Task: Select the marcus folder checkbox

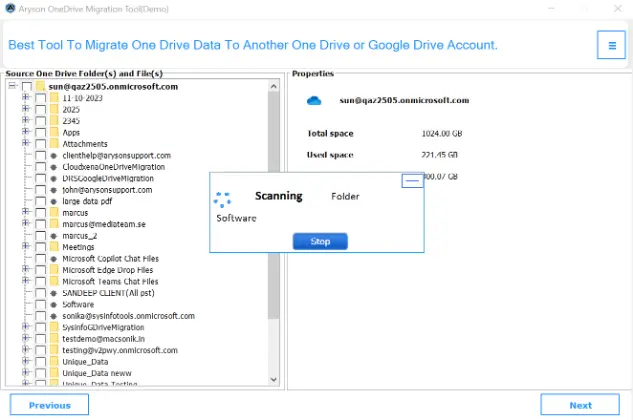Action: 40,213
